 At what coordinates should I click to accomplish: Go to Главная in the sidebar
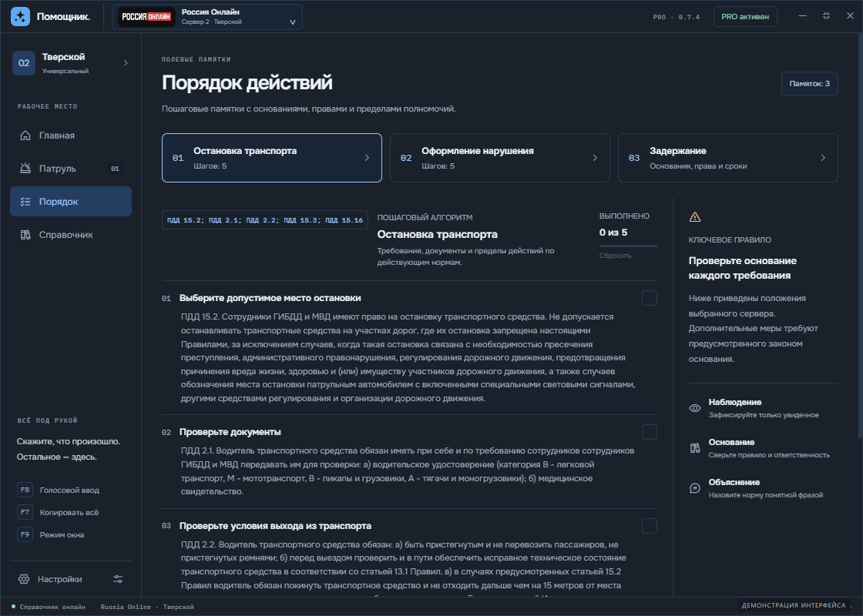(70, 136)
